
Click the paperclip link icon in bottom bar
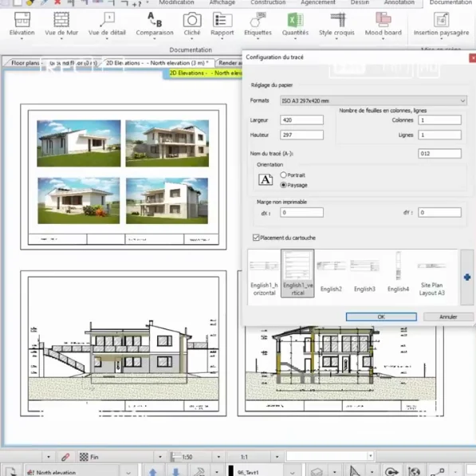(x=65, y=457)
